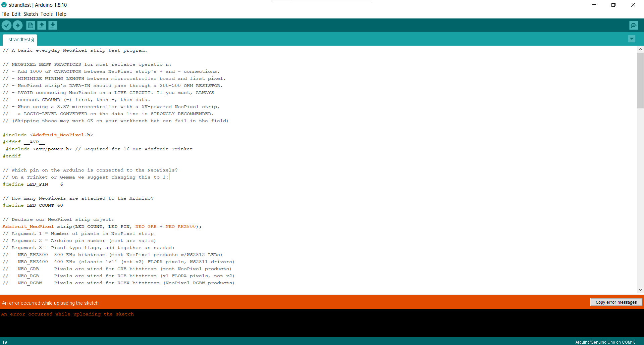644x345 pixels.
Task: Click the '#ifdef __AVR__' line
Action: [x=24, y=142]
